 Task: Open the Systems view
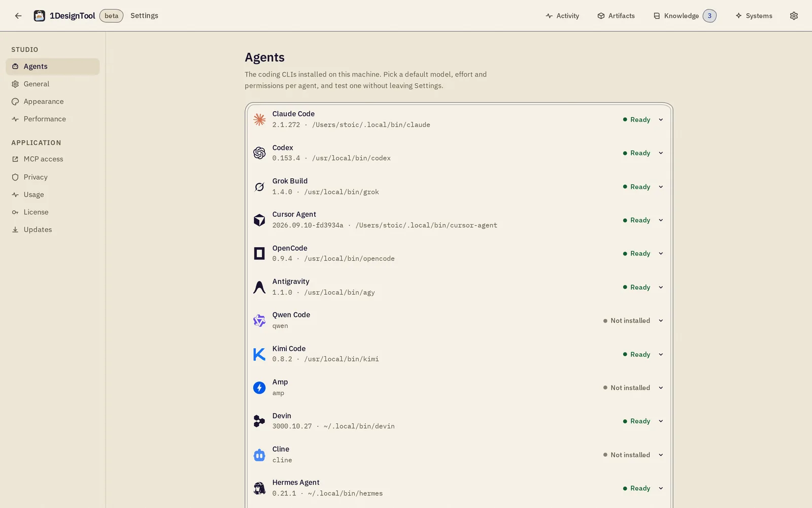pos(754,16)
